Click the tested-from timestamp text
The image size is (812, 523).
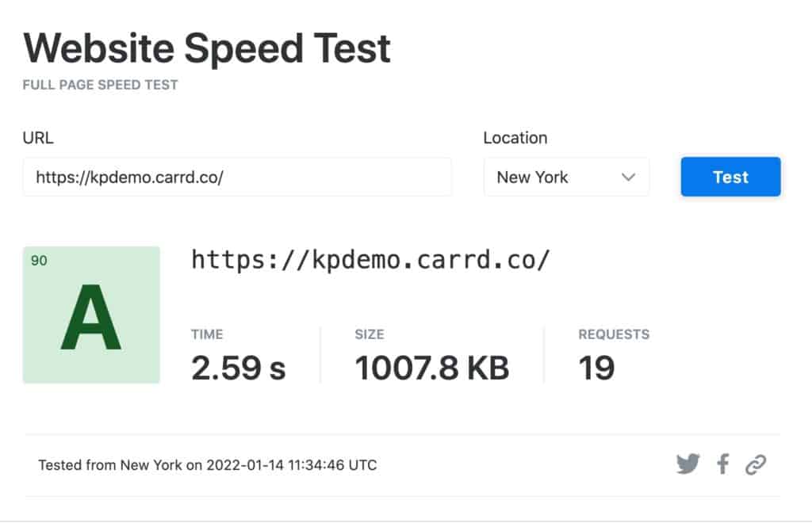click(x=208, y=465)
